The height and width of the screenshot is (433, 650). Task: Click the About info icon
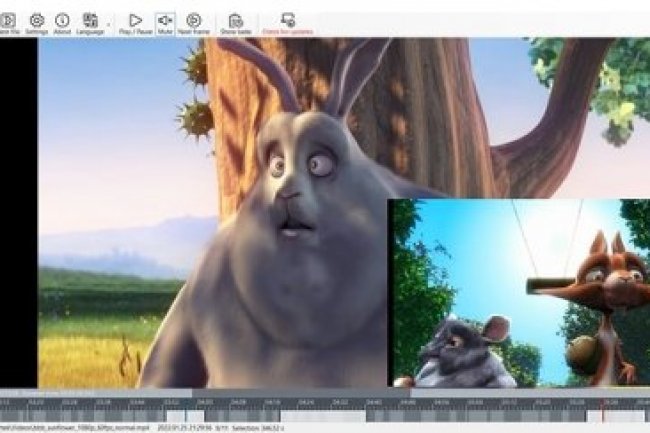[x=62, y=22]
